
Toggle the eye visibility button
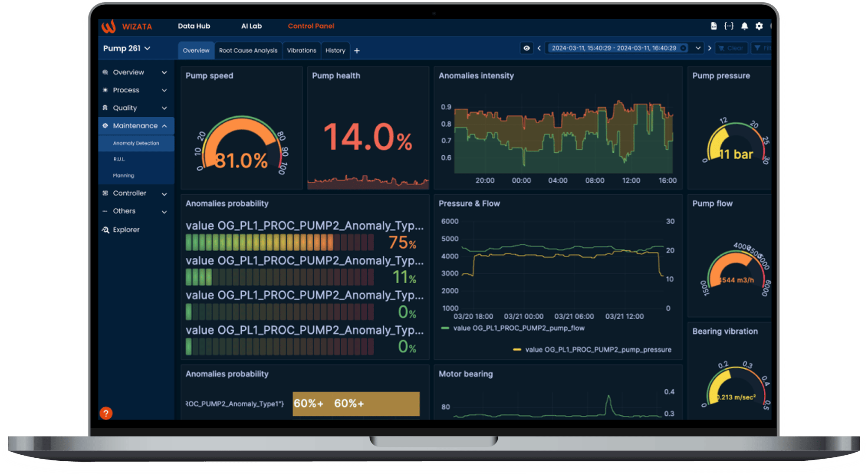click(x=526, y=48)
